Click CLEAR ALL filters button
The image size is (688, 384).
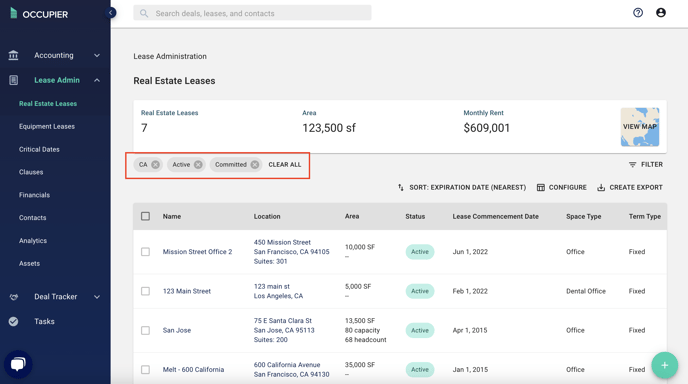pyautogui.click(x=285, y=165)
